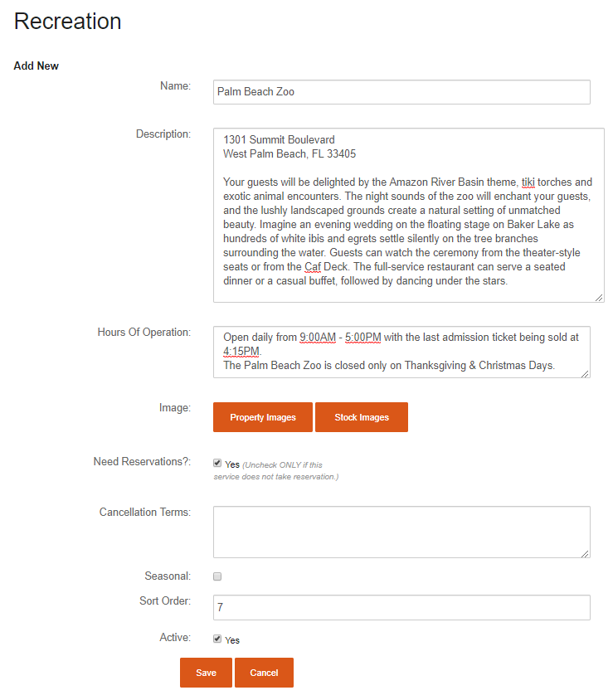Click Cancellation Terms textarea resize handle

click(585, 553)
